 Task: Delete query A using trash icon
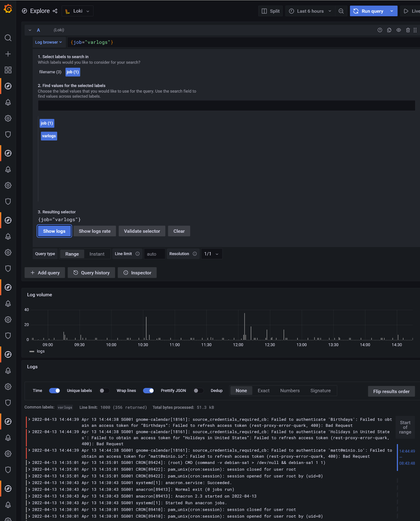[408, 30]
